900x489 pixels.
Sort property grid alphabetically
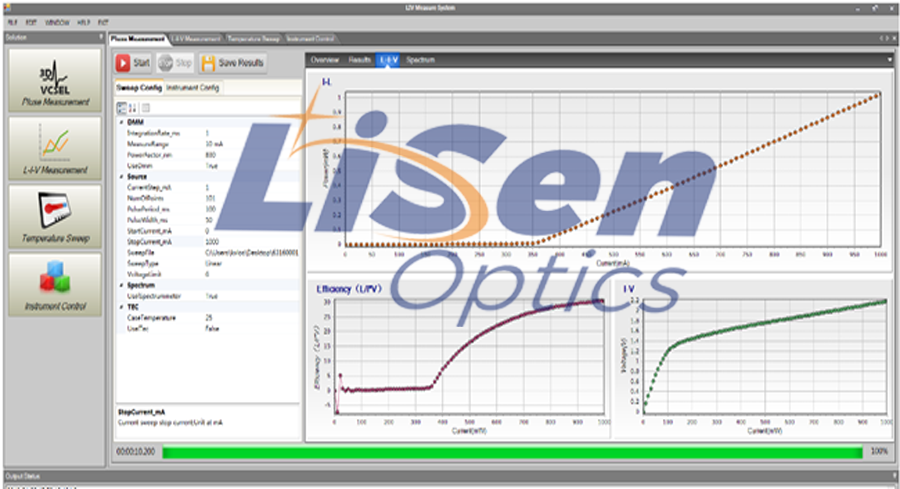coord(133,108)
